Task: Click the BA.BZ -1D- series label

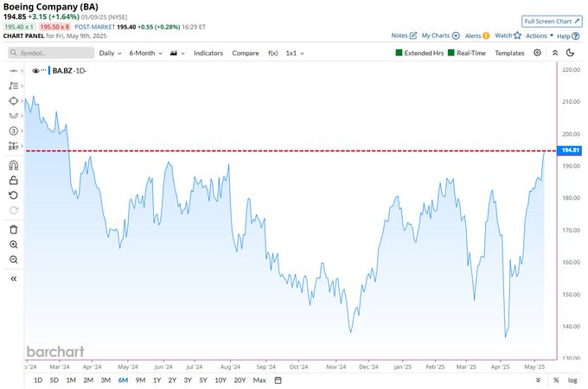Action: 69,71
